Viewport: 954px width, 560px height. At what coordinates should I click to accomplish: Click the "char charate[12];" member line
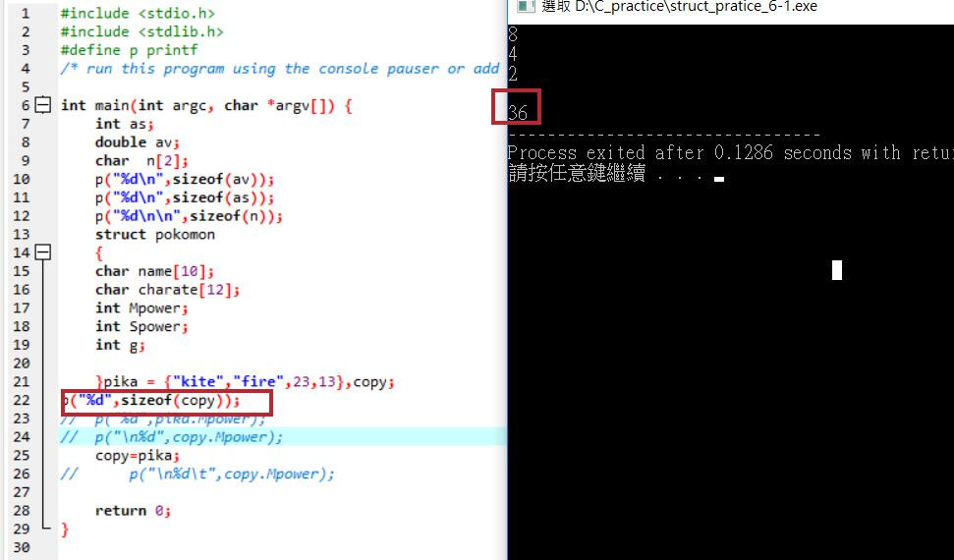tap(167, 290)
